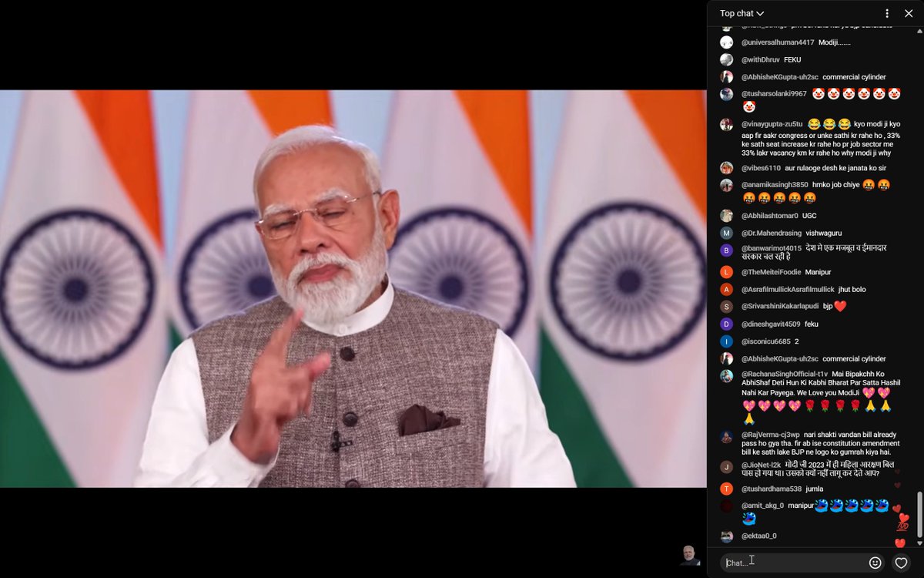Image resolution: width=924 pixels, height=578 pixels.
Task: Open @SrivarshiniKakarlapudi S avatar
Action: [726, 307]
